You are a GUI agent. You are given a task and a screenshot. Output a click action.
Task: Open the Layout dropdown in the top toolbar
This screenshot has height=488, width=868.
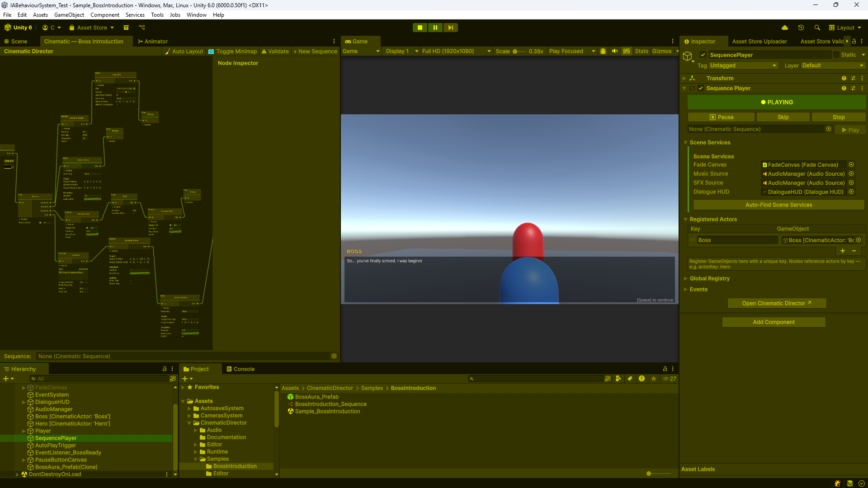pos(845,28)
